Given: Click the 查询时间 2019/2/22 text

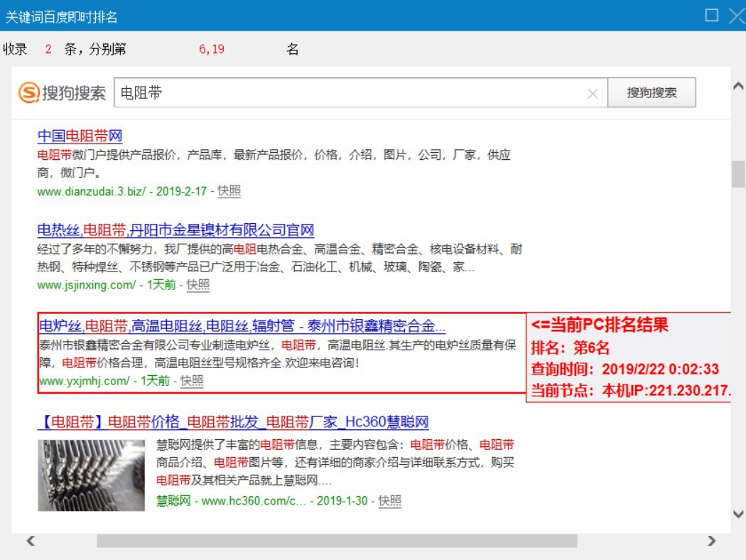Looking at the screenshot, I should point(625,370).
